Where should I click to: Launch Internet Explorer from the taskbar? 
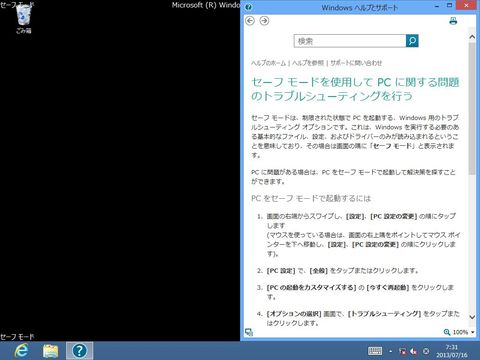pyautogui.click(x=22, y=351)
